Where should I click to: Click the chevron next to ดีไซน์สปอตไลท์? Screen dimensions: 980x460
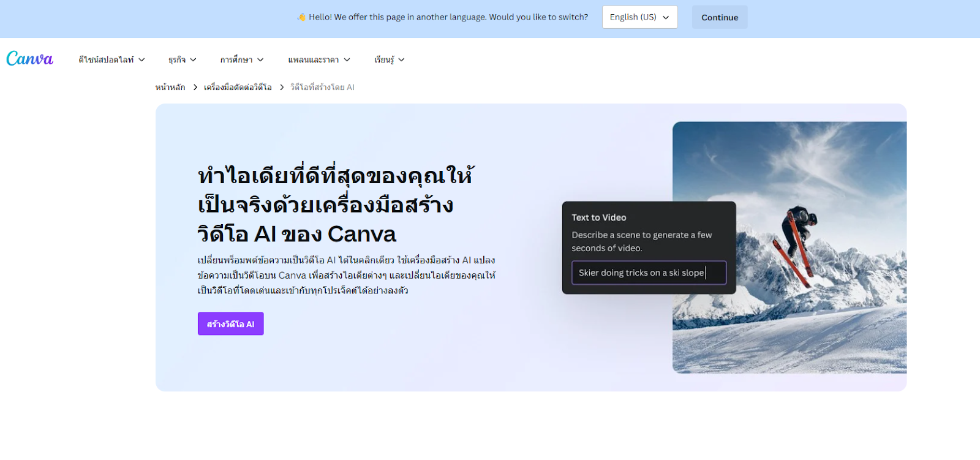(x=141, y=59)
